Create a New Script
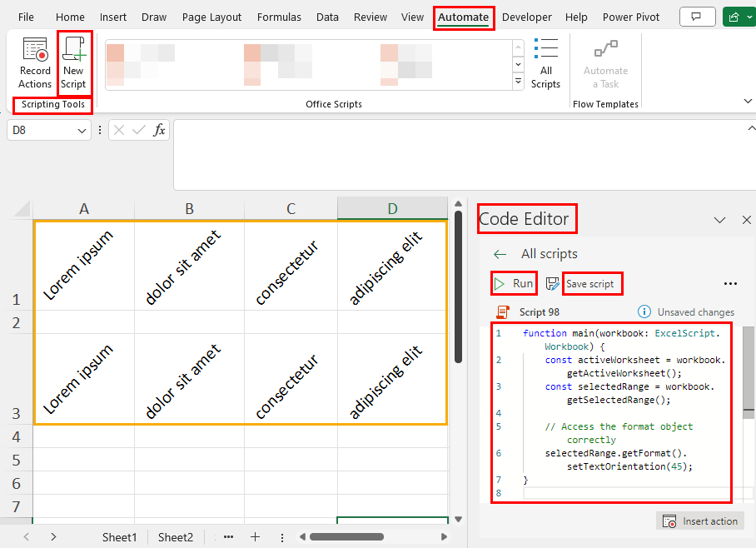 [x=73, y=63]
